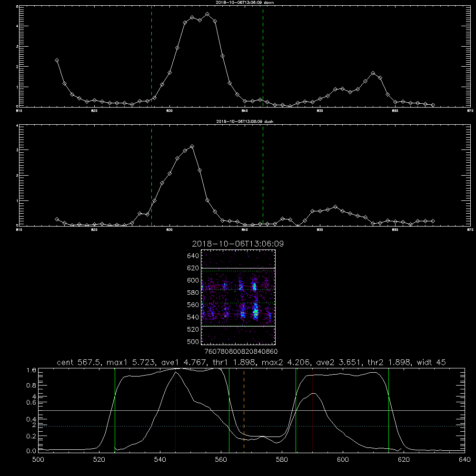Click '840' on the dawn plot x-axis
The height and width of the screenshot is (476, 476).
tap(245, 111)
